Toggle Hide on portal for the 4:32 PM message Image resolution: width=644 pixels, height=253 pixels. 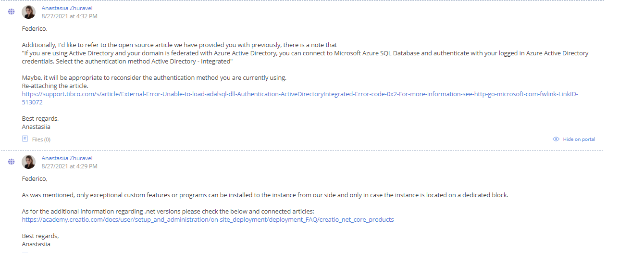coord(574,139)
